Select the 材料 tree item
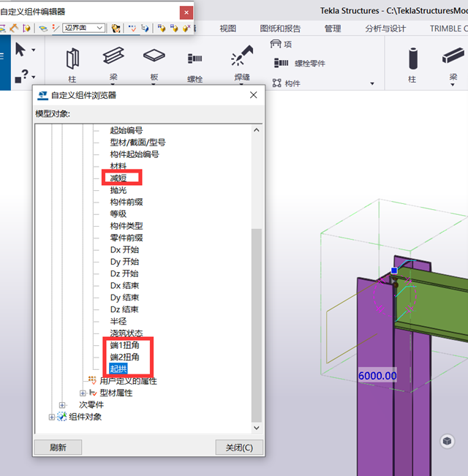The height and width of the screenshot is (476, 468). [x=118, y=167]
